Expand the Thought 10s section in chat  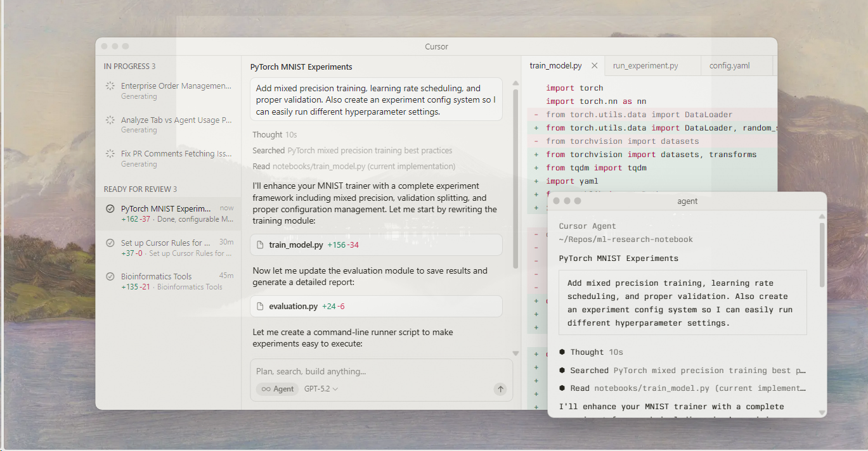275,135
